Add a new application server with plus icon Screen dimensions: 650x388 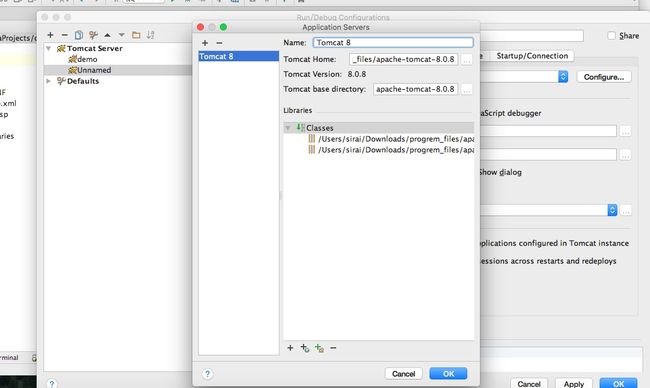click(205, 43)
